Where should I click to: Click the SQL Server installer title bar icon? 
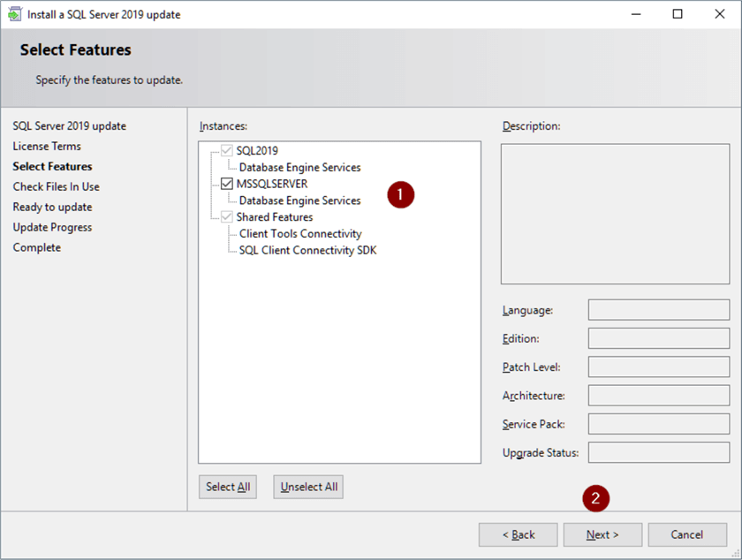[14, 14]
